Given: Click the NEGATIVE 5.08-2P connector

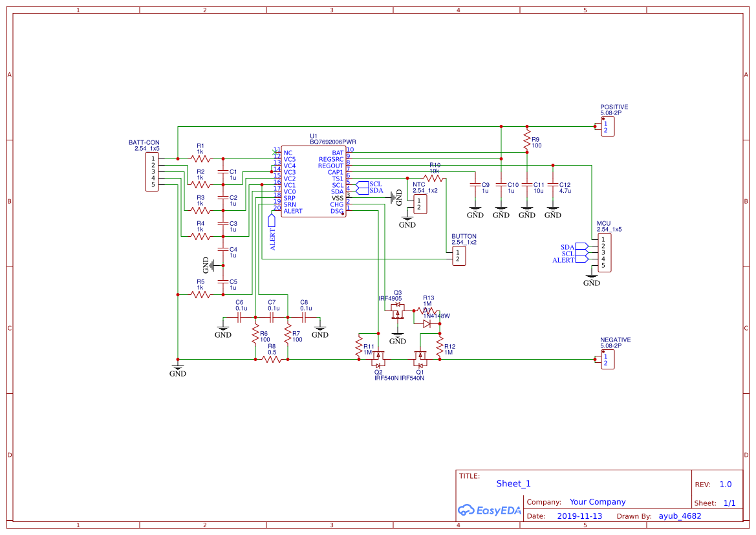Looking at the screenshot, I should pyautogui.click(x=607, y=360).
